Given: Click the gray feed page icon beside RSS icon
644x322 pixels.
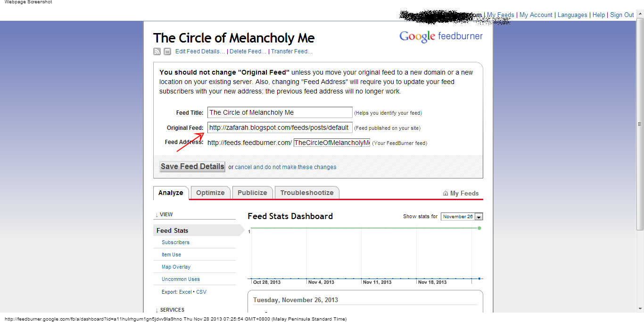Looking at the screenshot, I should [x=167, y=51].
